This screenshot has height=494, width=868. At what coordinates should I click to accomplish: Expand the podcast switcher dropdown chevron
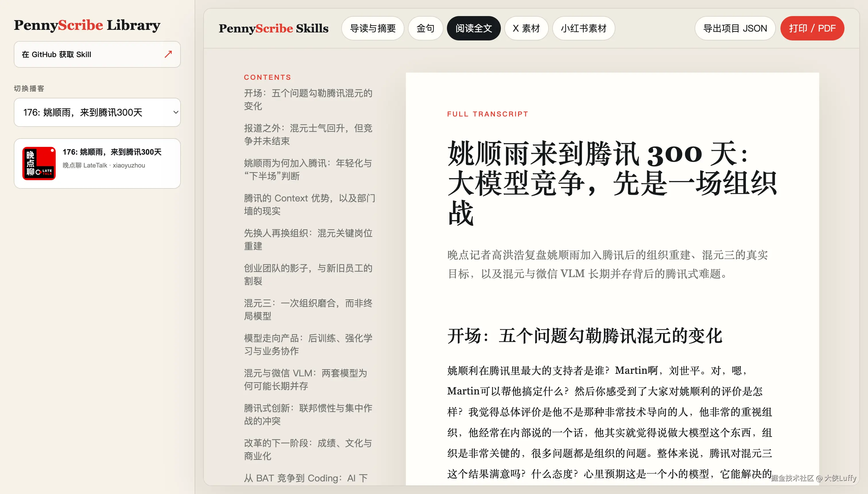(x=175, y=112)
